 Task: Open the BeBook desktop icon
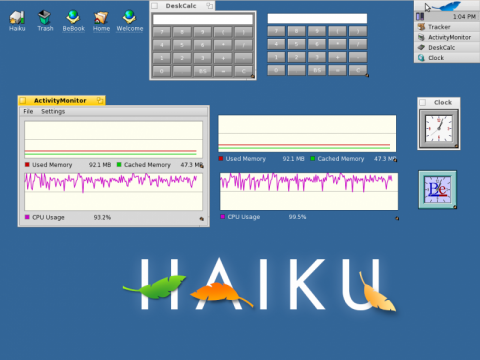click(73, 20)
